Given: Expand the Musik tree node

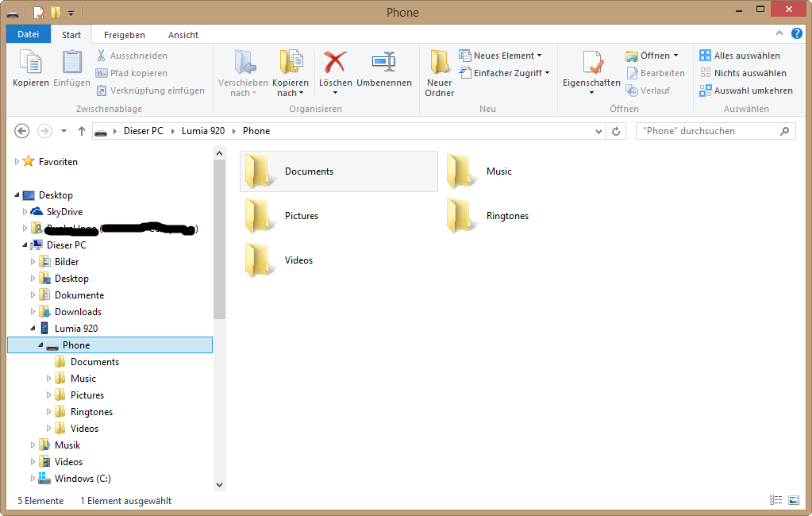Looking at the screenshot, I should [x=33, y=445].
